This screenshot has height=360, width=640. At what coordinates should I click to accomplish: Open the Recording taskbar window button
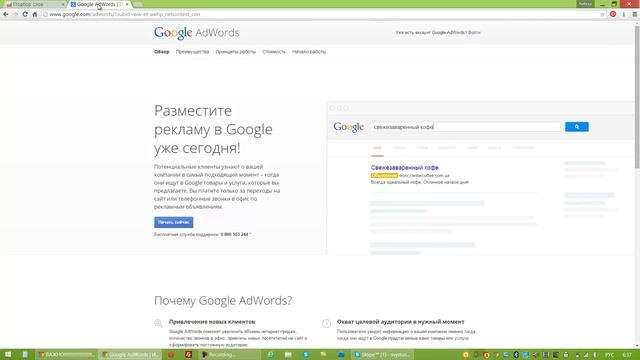(x=230, y=354)
